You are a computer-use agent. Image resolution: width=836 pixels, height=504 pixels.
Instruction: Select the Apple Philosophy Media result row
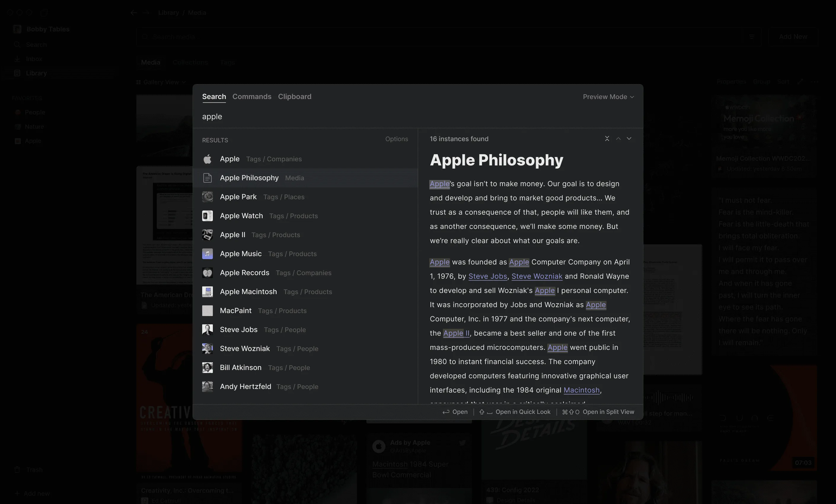pos(305,178)
